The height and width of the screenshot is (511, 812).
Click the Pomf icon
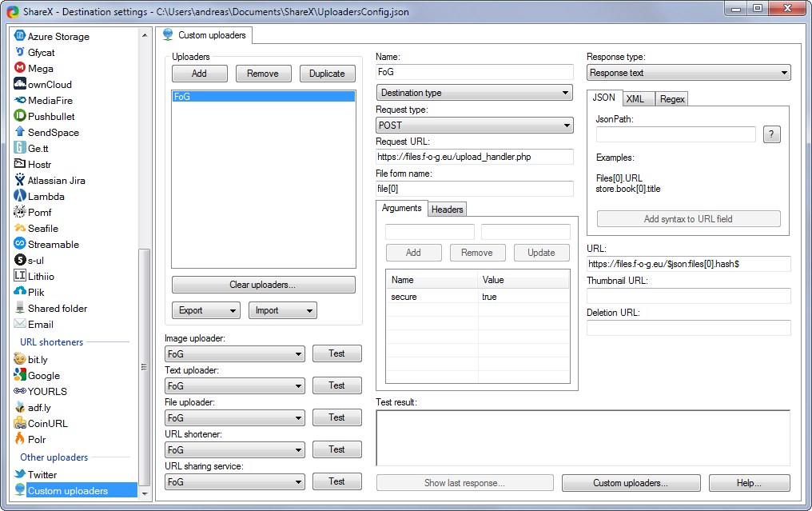[x=20, y=212]
